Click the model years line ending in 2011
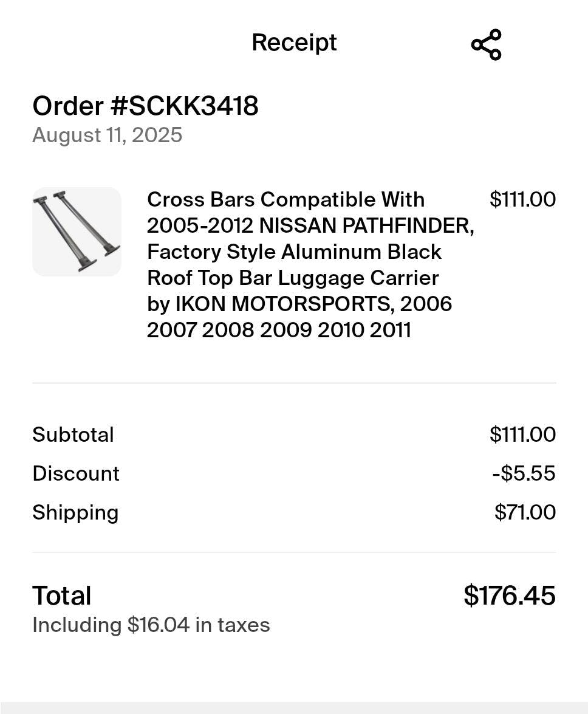588x714 pixels. coord(279,330)
